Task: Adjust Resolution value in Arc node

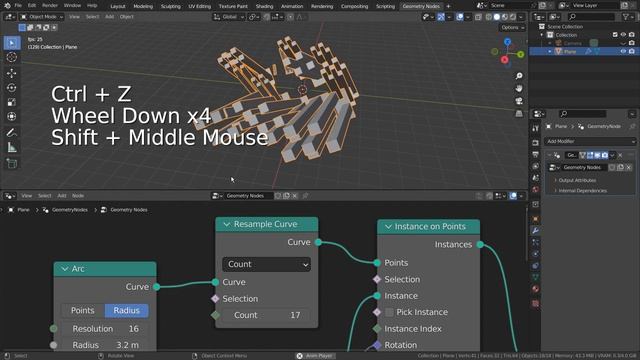Action: pyautogui.click(x=105, y=329)
